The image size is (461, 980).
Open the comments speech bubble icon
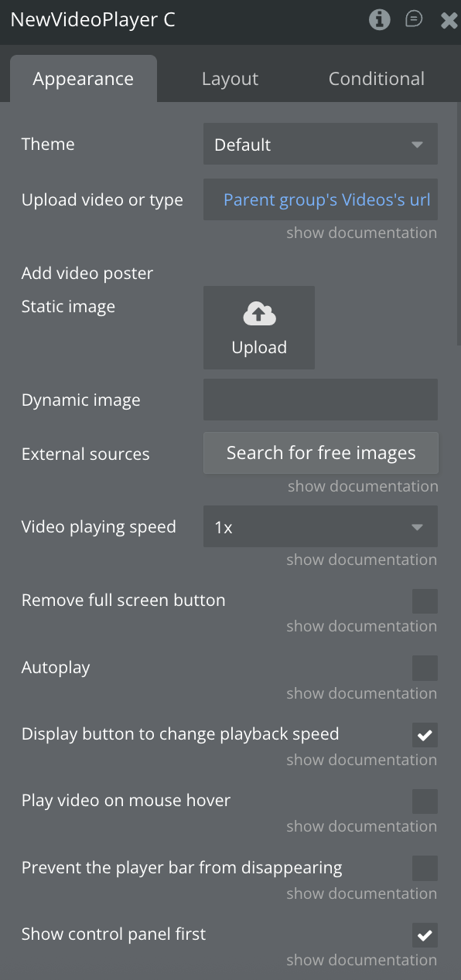(415, 19)
